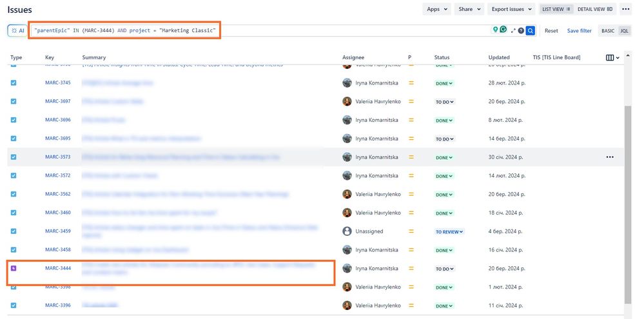Viewport: 644px width, 319px height.
Task: Click the task type icon for MARC-3572
Action: coord(14,176)
